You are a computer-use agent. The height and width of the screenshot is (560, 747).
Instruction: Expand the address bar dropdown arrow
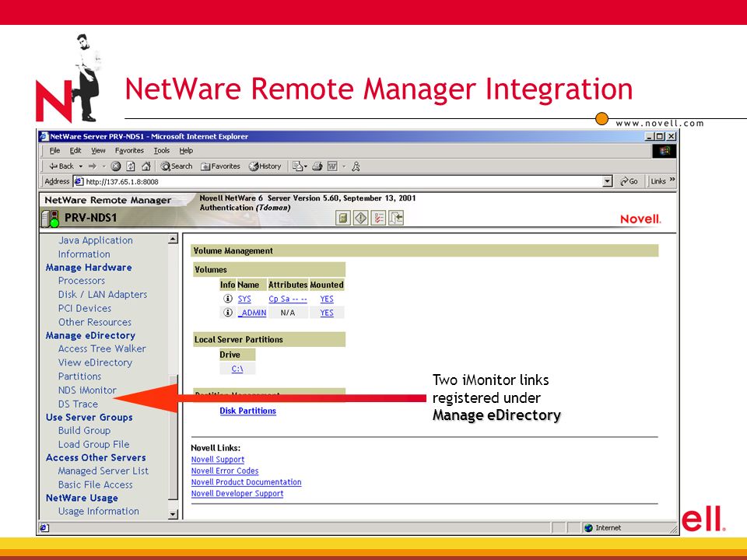click(x=608, y=181)
